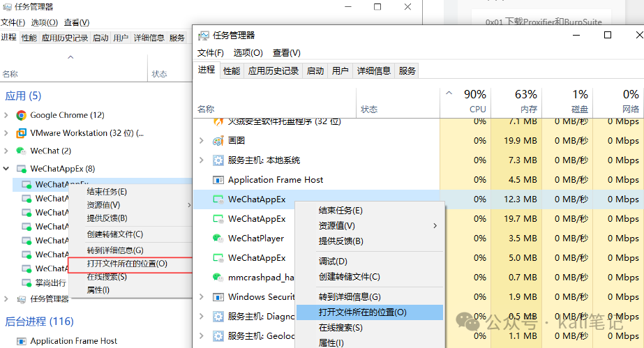Image resolution: width=644 pixels, height=348 pixels.
Task: Sort by 内存 column header
Action: tap(516, 103)
